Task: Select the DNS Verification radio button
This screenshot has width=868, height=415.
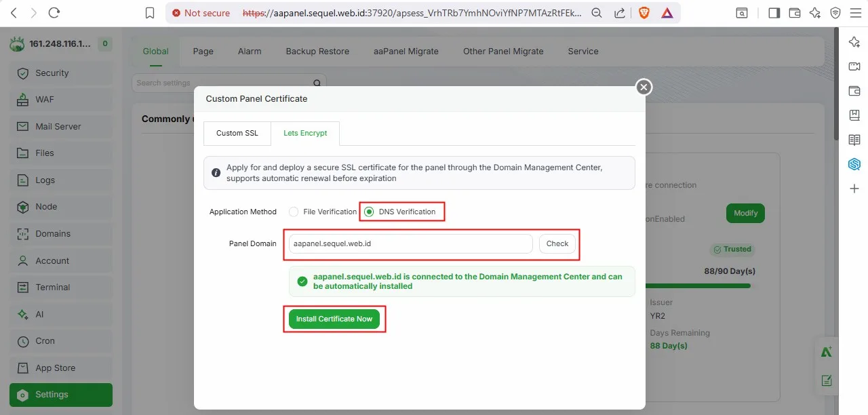Action: [x=369, y=212]
